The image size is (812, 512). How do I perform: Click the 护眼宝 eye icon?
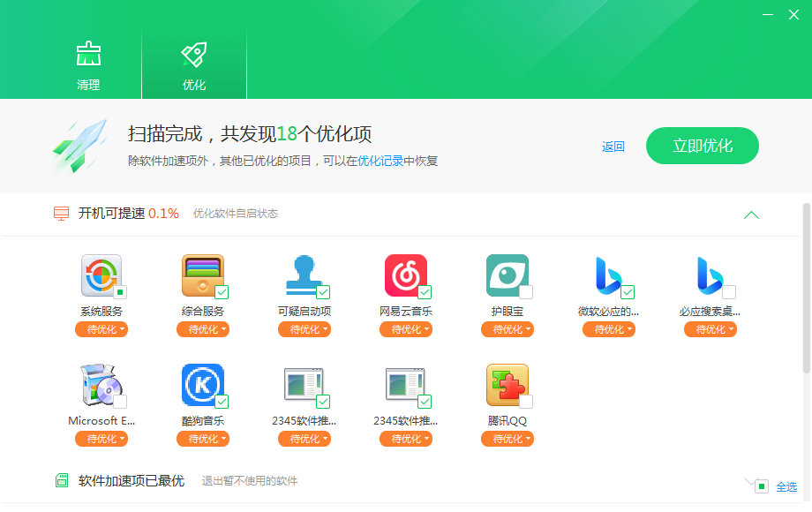507,275
